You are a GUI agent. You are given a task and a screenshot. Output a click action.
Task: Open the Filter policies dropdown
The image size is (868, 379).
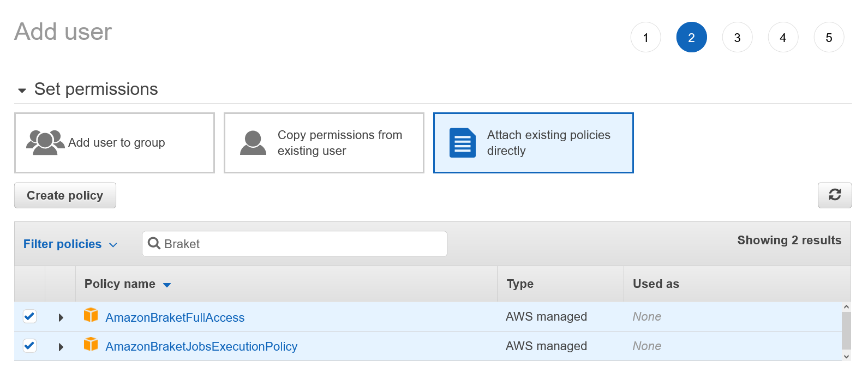tap(70, 244)
